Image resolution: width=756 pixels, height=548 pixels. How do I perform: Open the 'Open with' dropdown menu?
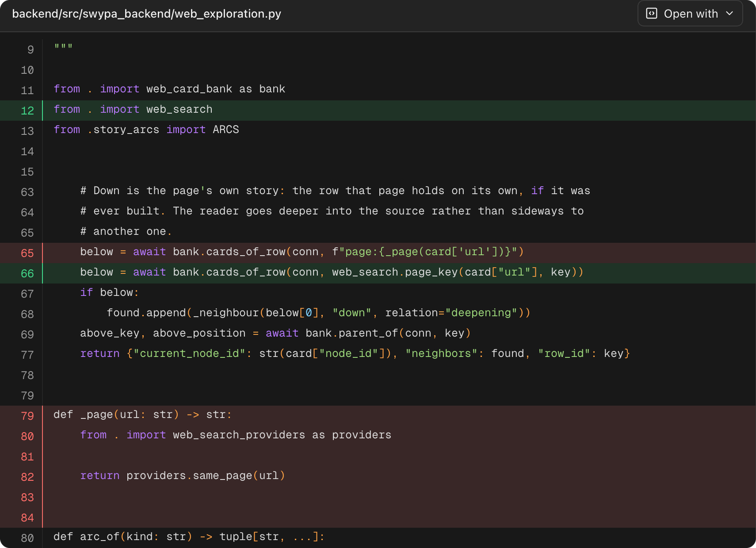690,14
